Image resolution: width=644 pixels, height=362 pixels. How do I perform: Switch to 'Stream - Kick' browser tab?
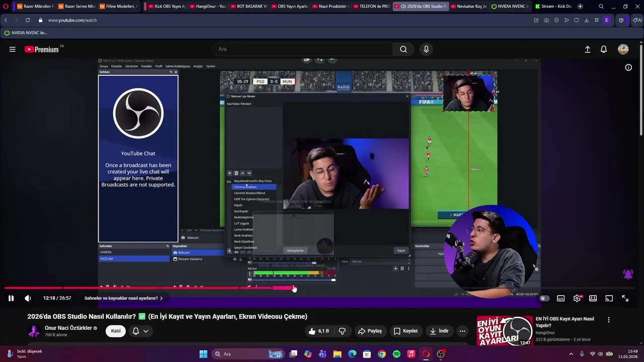coord(553,7)
